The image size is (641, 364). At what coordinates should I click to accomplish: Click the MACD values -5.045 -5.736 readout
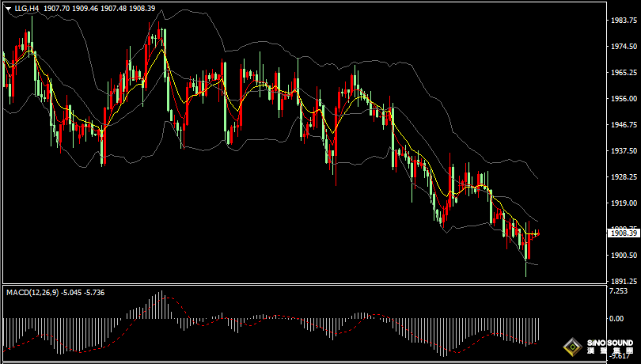pyautogui.click(x=82, y=293)
